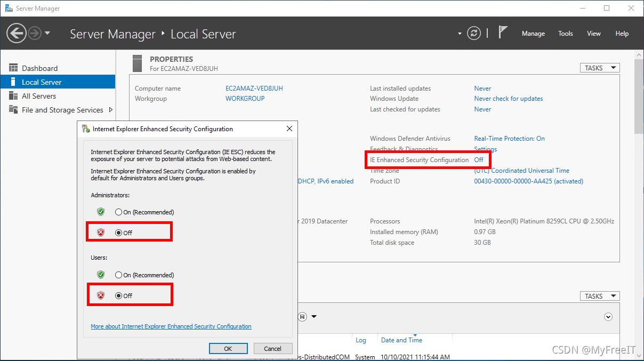Click the Dashboard grid icon
Viewport: 644px width, 361px height.
tap(13, 68)
